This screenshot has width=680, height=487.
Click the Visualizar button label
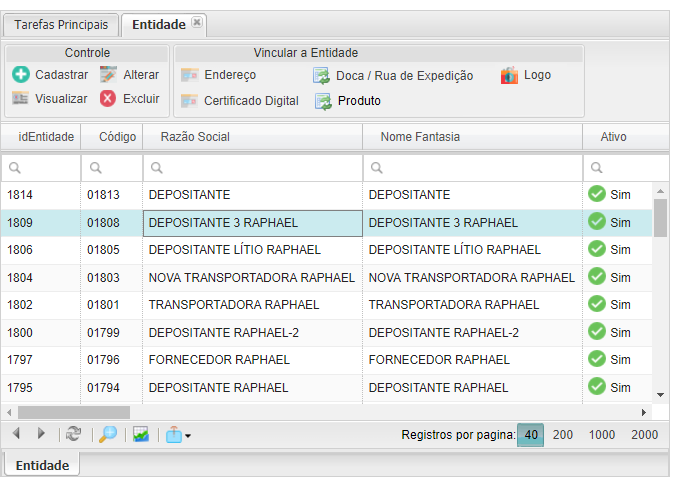tap(61, 99)
